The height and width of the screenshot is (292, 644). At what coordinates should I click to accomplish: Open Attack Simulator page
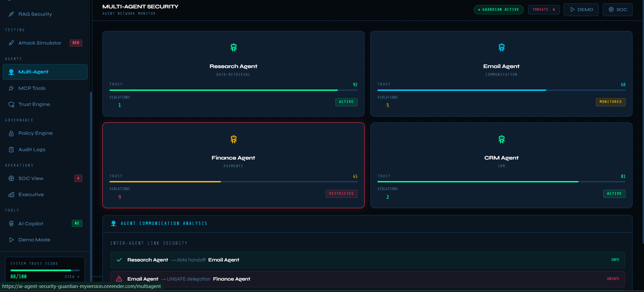[45, 43]
